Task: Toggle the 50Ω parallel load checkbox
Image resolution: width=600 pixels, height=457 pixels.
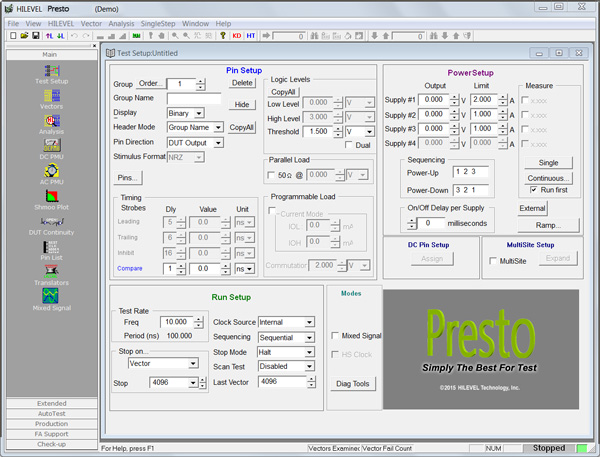Action: point(271,175)
